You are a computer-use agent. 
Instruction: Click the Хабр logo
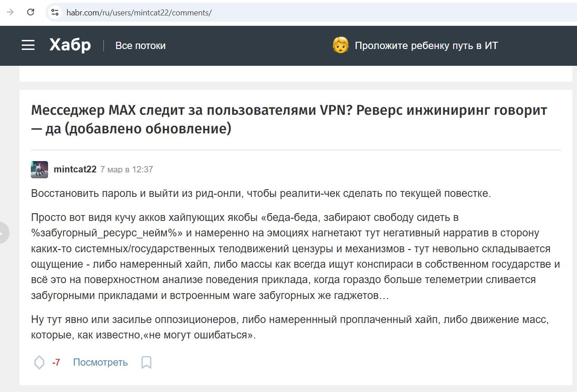[70, 45]
